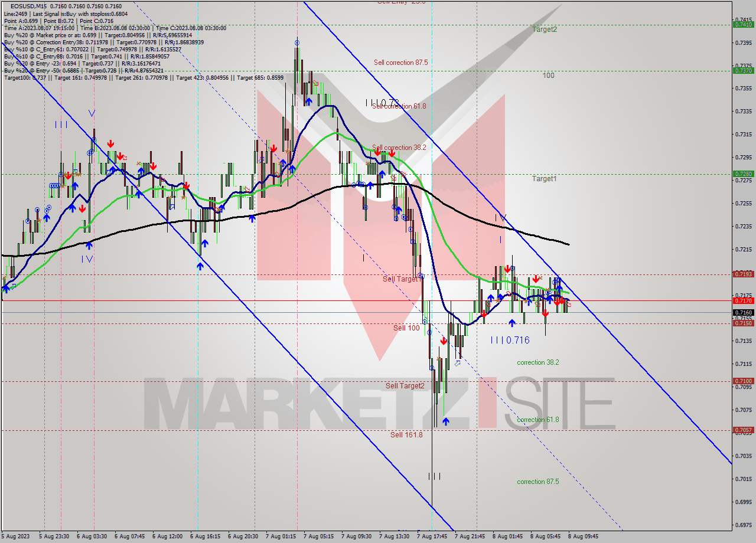Click the black 0.7160 current price tag
This screenshot has width=756, height=543.
coord(743,312)
